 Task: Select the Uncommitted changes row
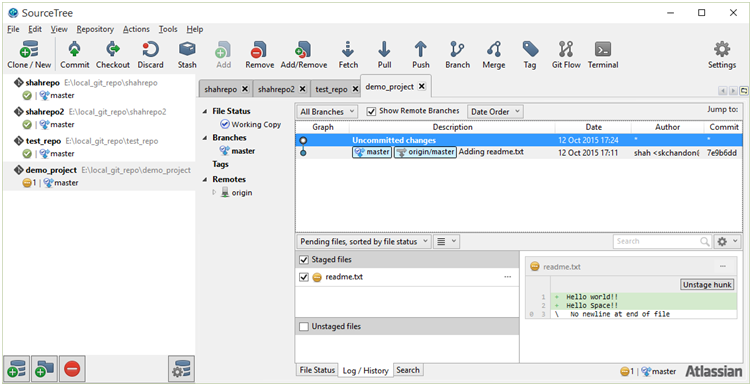click(x=518, y=140)
